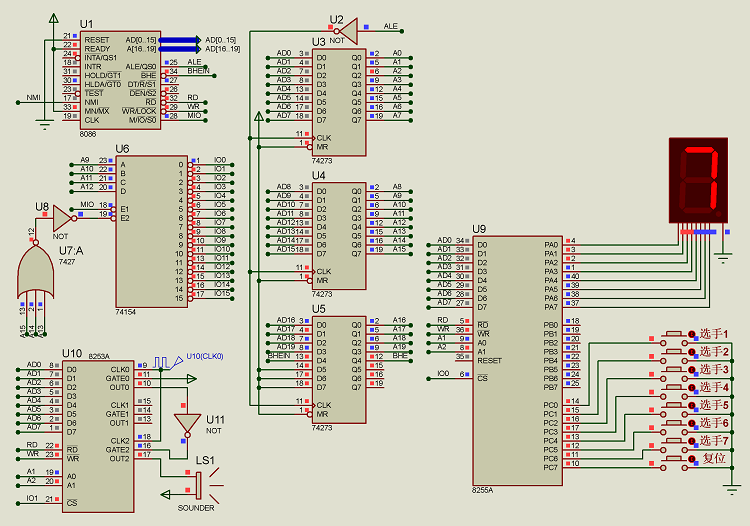Select the U4 74273 latch
Image resolution: width=750 pixels, height=526 pixels.
pos(339,236)
